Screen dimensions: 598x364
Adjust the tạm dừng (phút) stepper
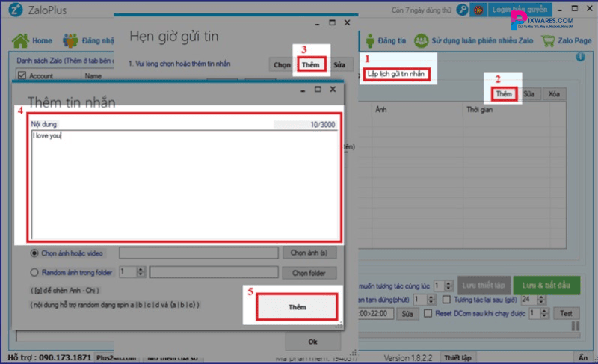tap(430, 299)
